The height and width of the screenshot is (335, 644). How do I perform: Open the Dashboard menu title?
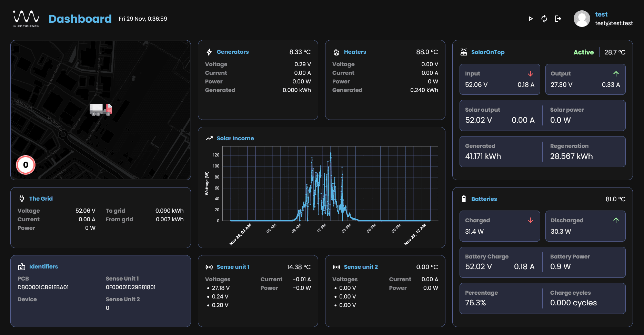point(80,19)
